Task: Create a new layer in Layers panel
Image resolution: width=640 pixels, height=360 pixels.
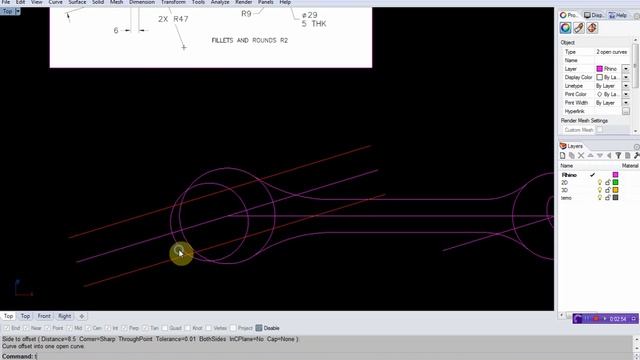Action: coord(562,156)
